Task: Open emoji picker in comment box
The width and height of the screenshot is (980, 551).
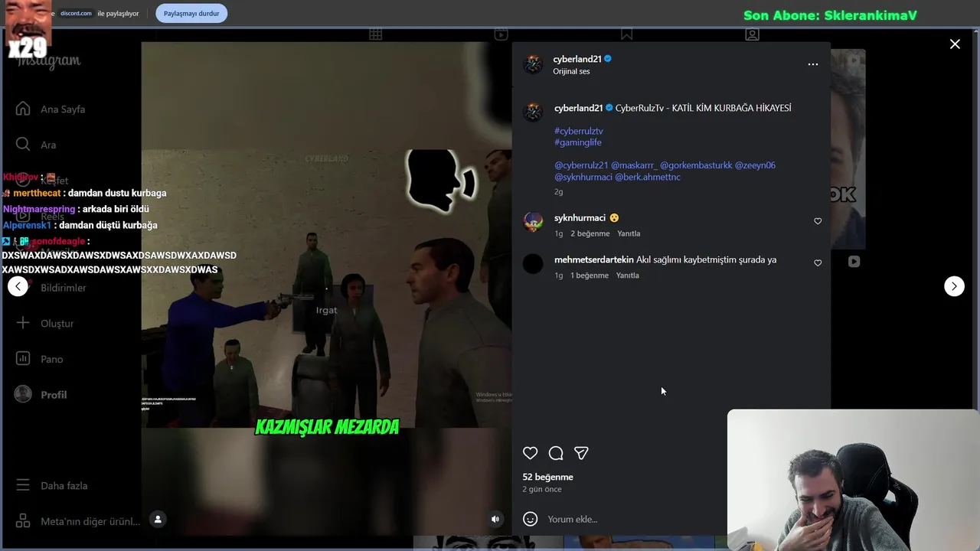Action: pos(530,519)
